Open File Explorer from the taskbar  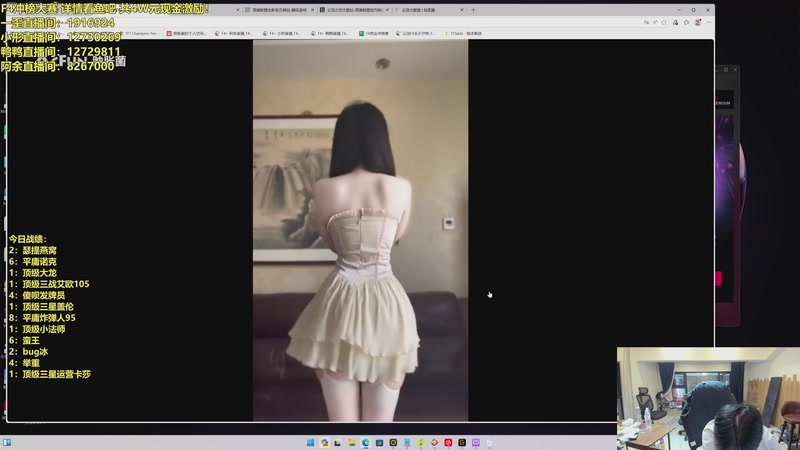pyautogui.click(x=352, y=443)
